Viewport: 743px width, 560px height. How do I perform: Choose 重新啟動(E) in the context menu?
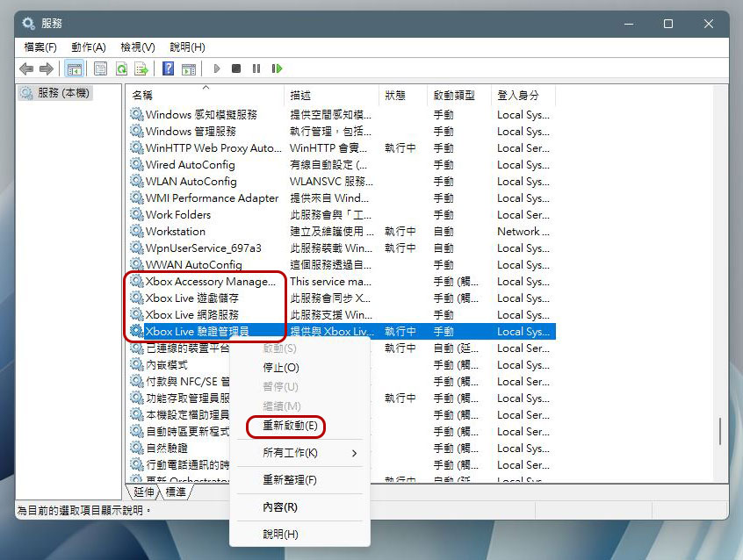290,426
